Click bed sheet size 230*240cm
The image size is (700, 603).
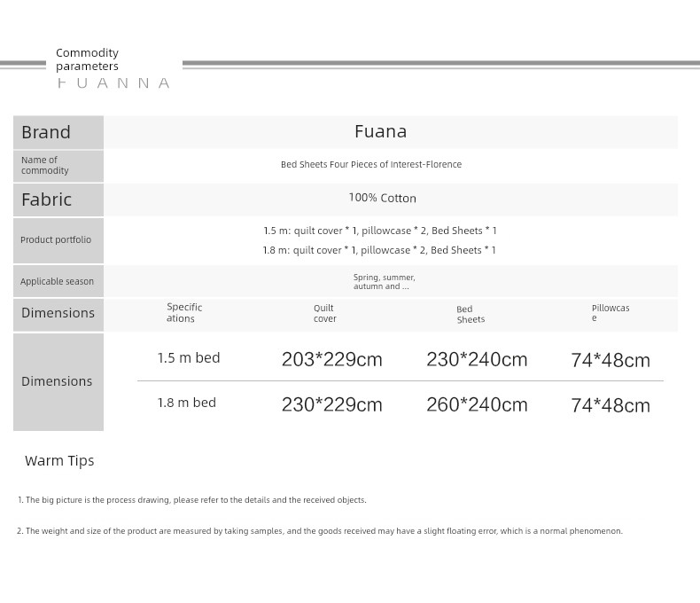pyautogui.click(x=477, y=359)
